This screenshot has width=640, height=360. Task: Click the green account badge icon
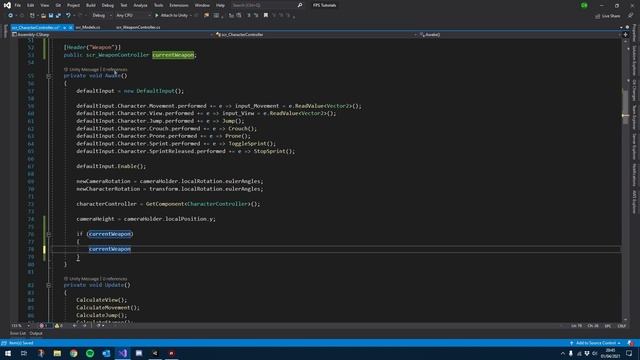pyautogui.click(x=584, y=5)
